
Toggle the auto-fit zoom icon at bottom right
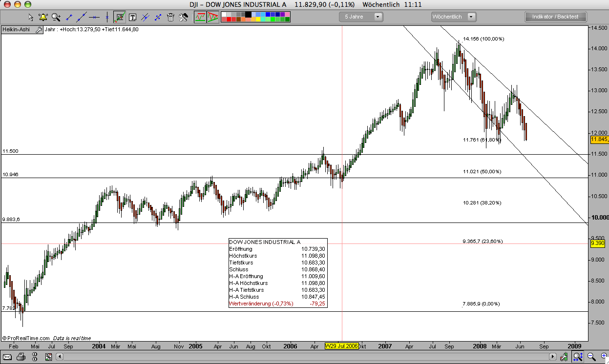click(x=578, y=357)
